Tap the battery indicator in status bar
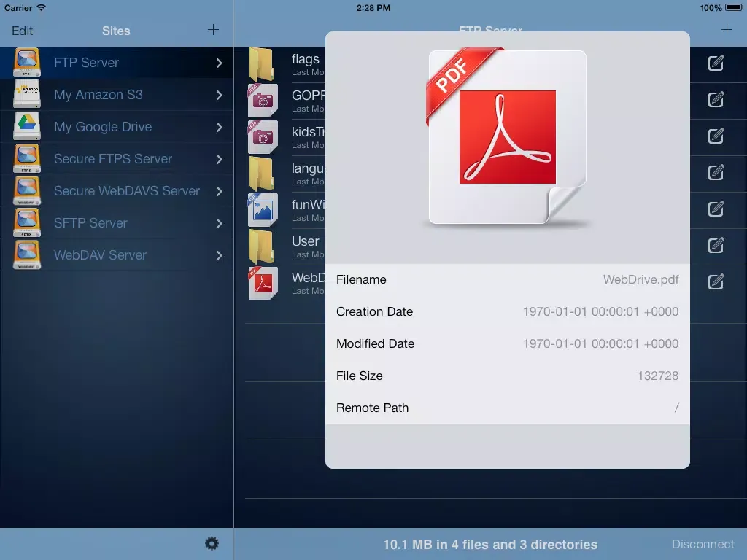This screenshot has width=747, height=560. [x=733, y=7]
